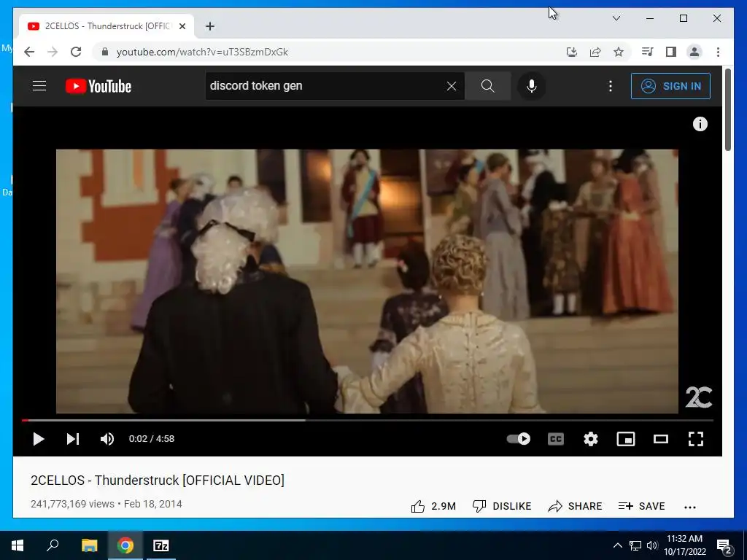
Task: Open File Explorer from taskbar
Action: pos(89,545)
